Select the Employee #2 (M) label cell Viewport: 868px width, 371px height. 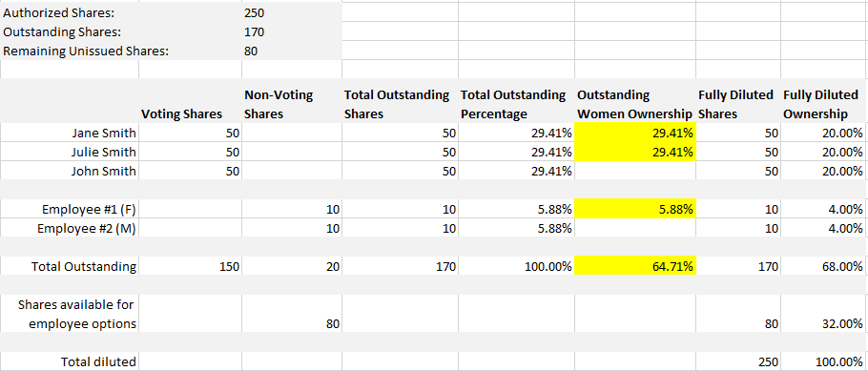[x=70, y=228]
